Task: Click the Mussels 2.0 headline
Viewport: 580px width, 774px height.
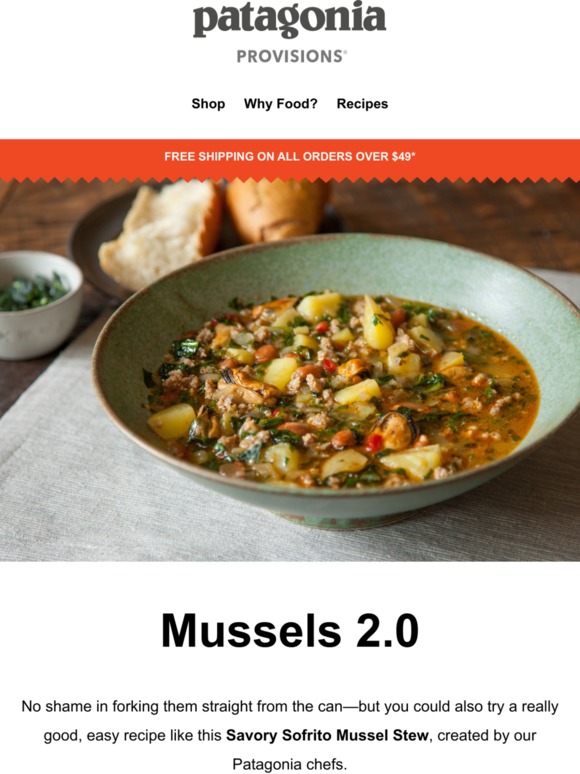Action: tap(290, 631)
